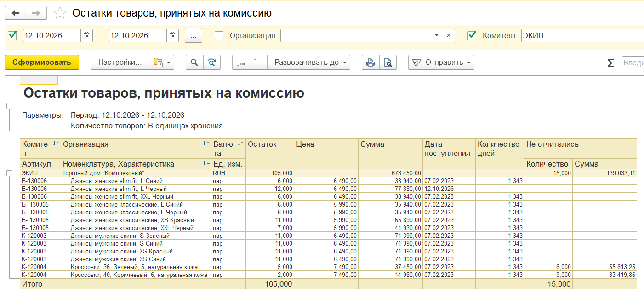The height and width of the screenshot is (293, 644).
Task: Enable the Организация filter checkbox
Action: click(x=219, y=35)
